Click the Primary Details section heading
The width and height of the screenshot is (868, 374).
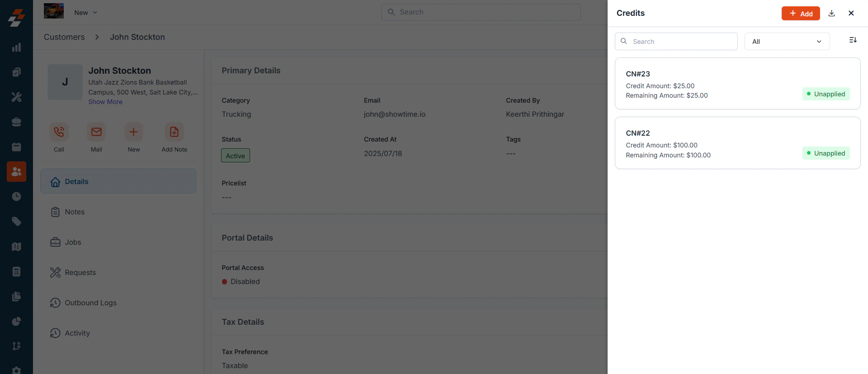coord(251,71)
